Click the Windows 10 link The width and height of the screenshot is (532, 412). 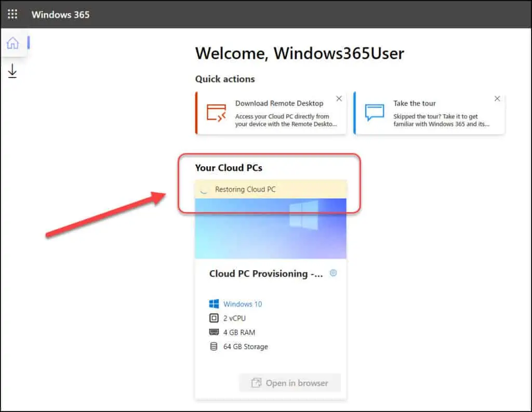pyautogui.click(x=243, y=304)
